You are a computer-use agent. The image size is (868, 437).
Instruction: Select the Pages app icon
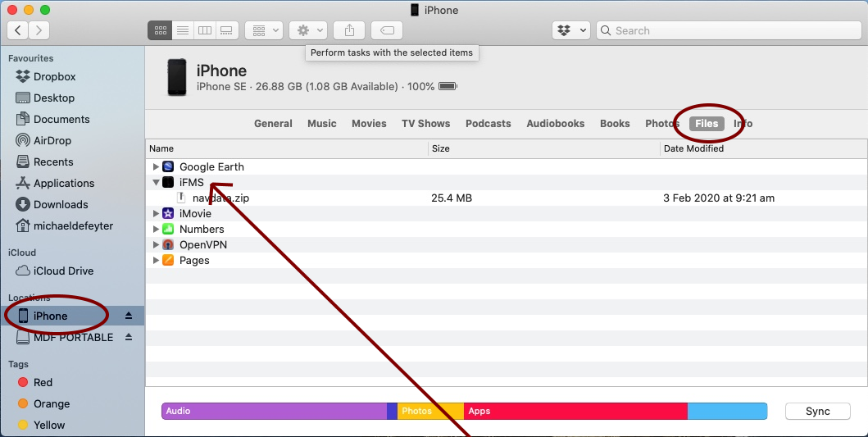[168, 261]
